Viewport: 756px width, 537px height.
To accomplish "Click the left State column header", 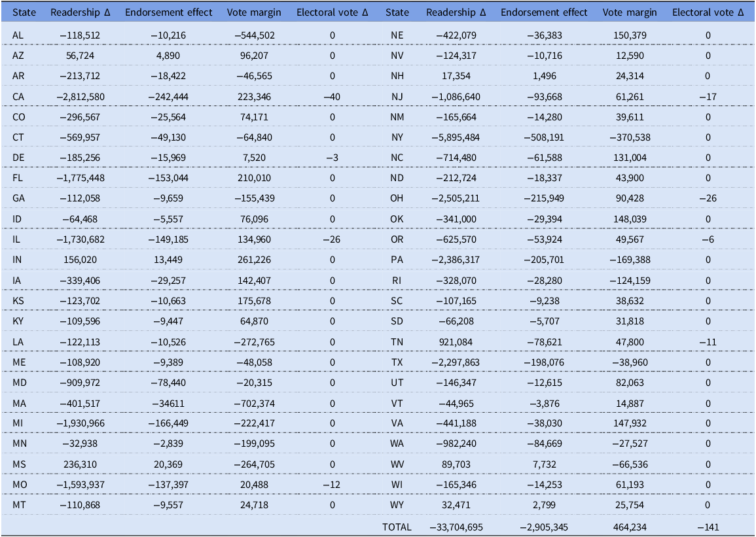I will point(24,12).
